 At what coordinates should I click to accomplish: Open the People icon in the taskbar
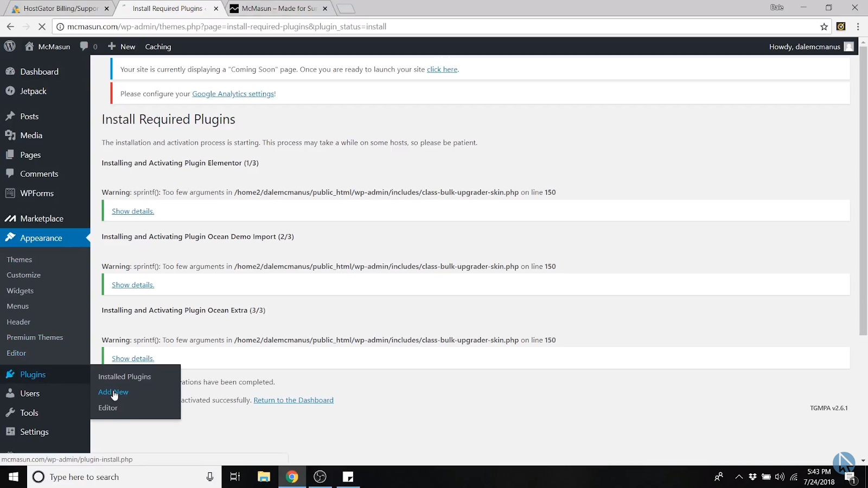pos(719,477)
